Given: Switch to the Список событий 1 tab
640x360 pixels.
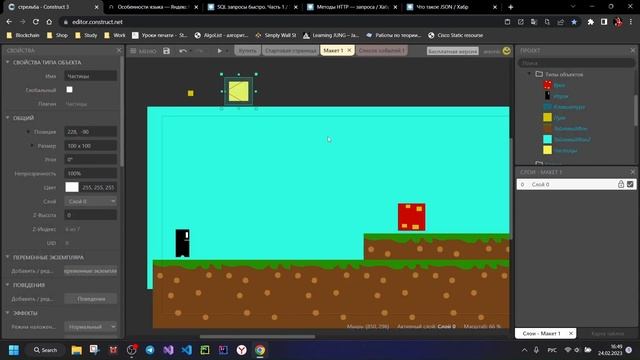Looking at the screenshot, I should [x=382, y=51].
